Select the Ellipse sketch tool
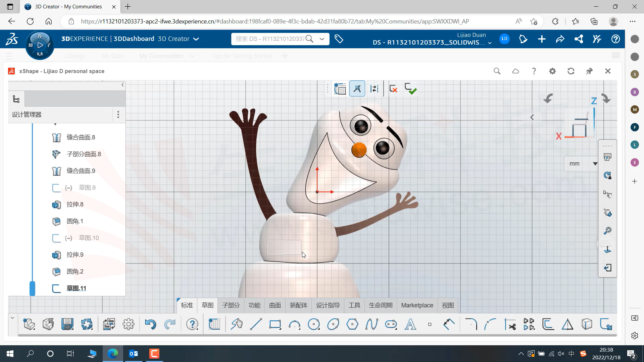 (x=333, y=324)
